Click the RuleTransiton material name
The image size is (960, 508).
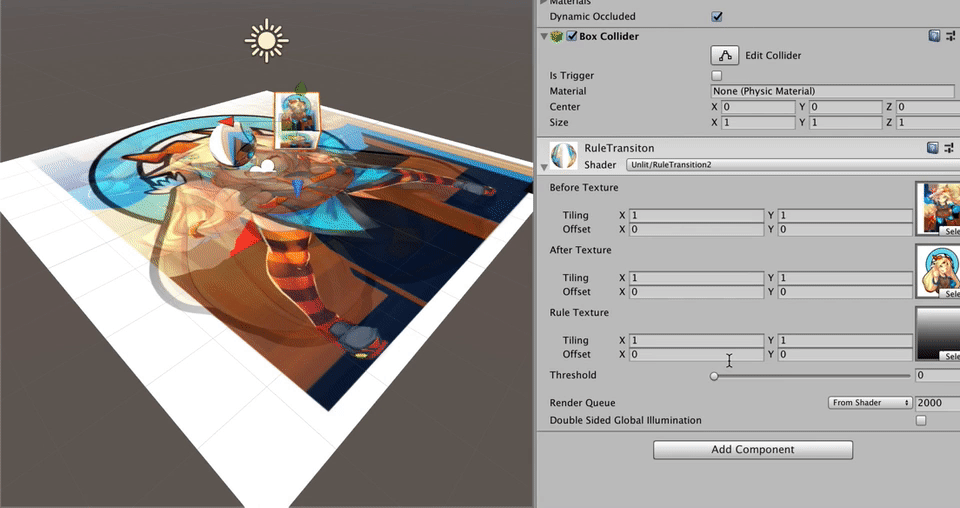point(619,148)
